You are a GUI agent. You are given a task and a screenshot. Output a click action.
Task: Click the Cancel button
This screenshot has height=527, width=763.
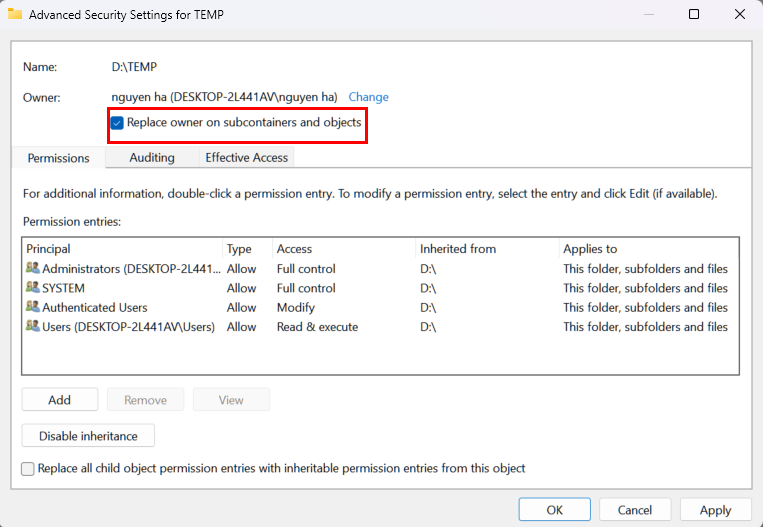click(635, 510)
